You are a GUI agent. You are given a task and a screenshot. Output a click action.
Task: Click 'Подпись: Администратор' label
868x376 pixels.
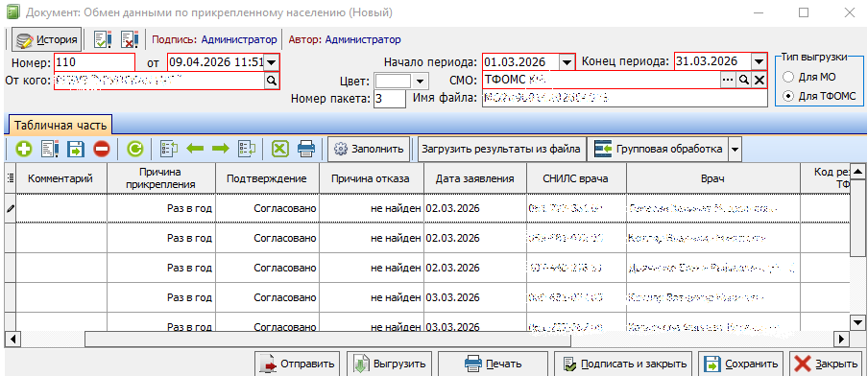coord(214,40)
